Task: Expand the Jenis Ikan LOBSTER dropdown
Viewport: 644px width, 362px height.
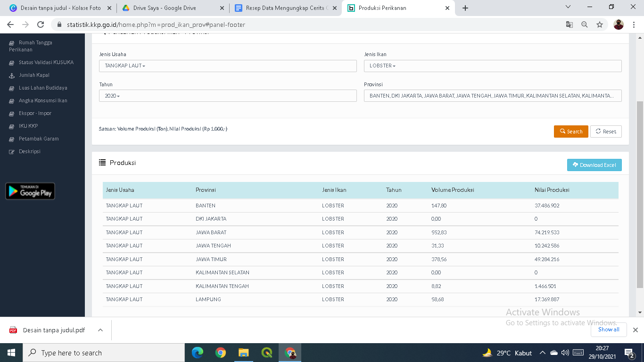Action: point(493,66)
